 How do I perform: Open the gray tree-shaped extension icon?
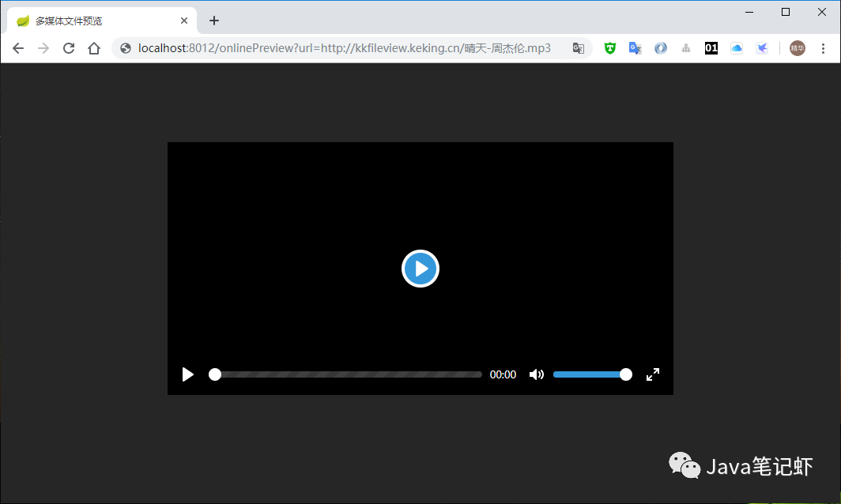pos(686,48)
